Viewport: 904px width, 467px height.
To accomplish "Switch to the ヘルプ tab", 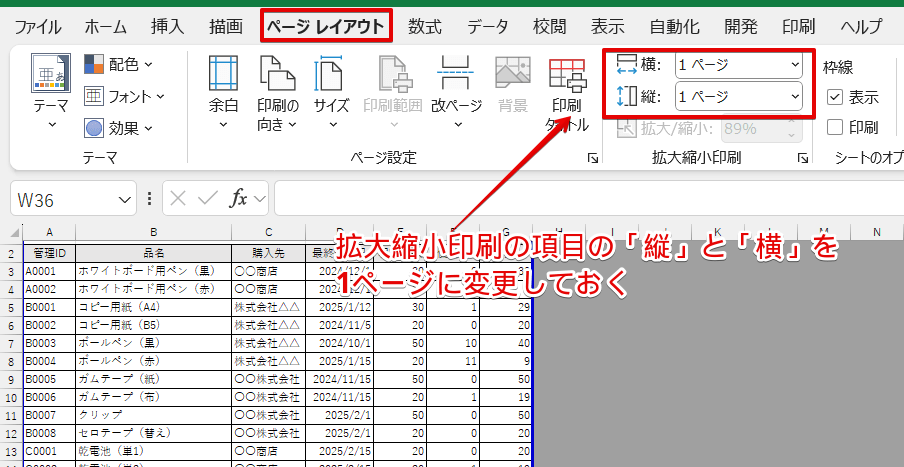I will pyautogui.click(x=861, y=27).
